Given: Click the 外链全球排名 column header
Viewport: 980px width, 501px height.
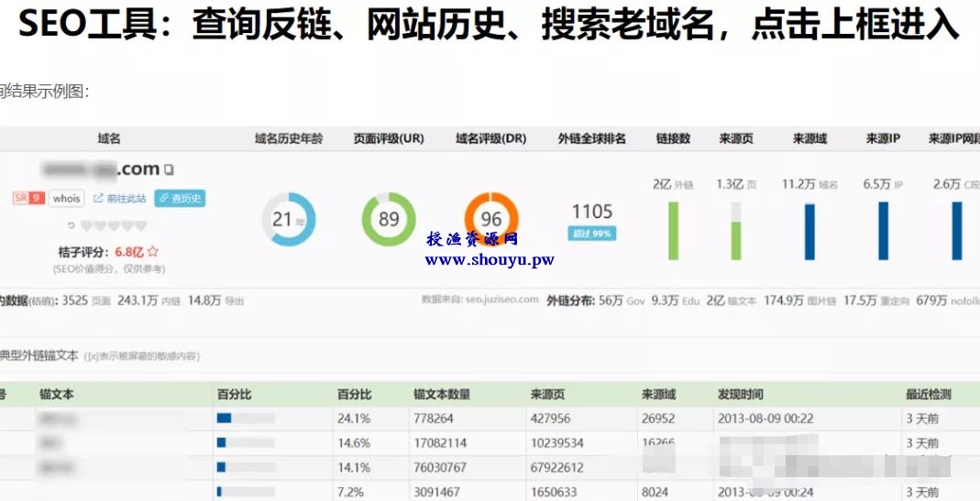Looking at the screenshot, I should [592, 138].
